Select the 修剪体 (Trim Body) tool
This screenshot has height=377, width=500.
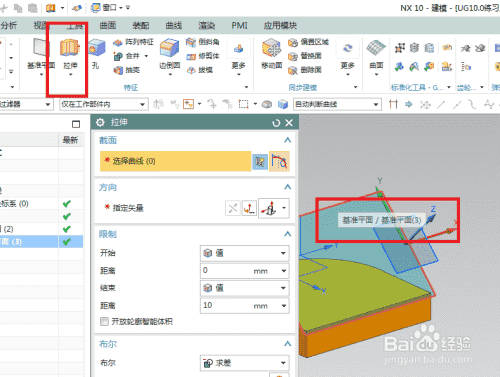click(x=203, y=56)
